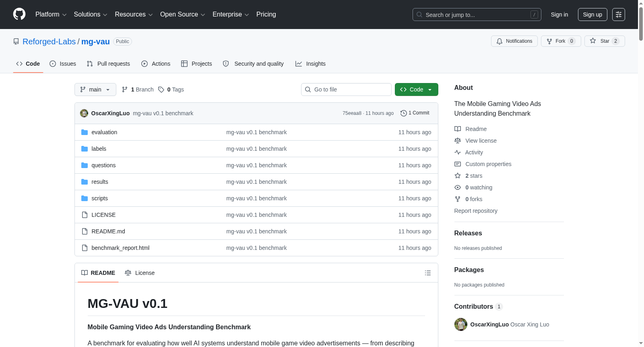Show the License tab in README panel

coord(140,273)
